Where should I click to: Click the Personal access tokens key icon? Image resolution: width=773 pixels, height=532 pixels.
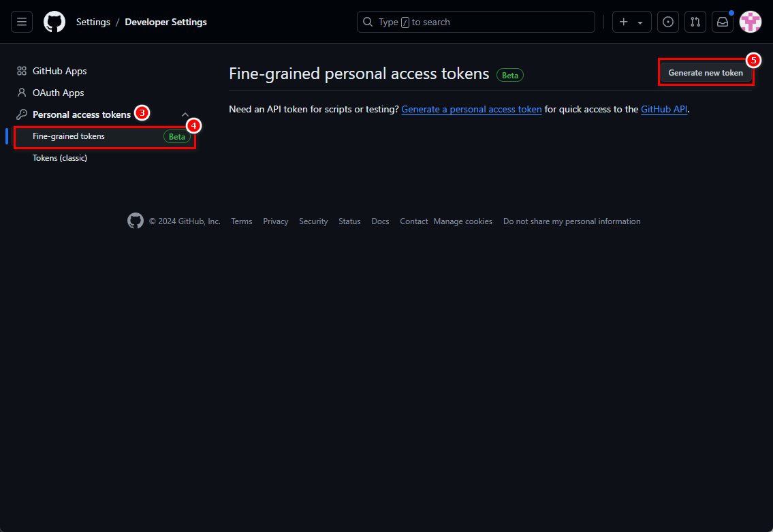click(x=22, y=114)
